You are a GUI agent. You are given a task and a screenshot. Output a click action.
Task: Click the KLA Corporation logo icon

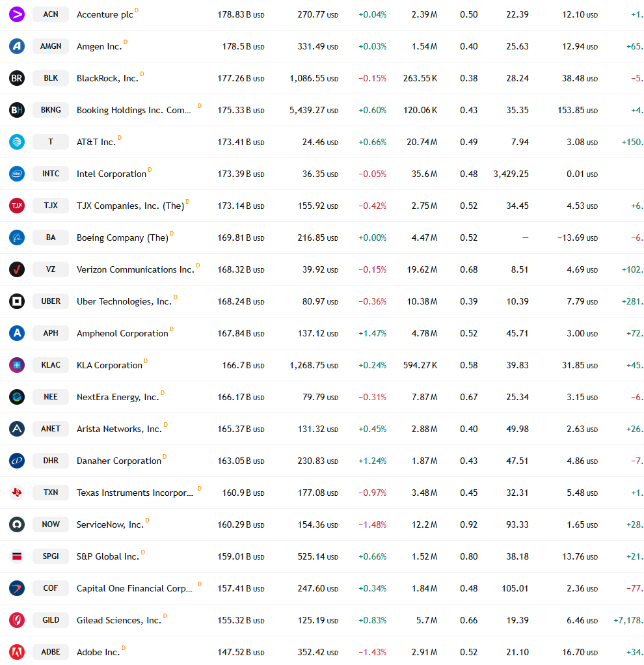click(17, 365)
